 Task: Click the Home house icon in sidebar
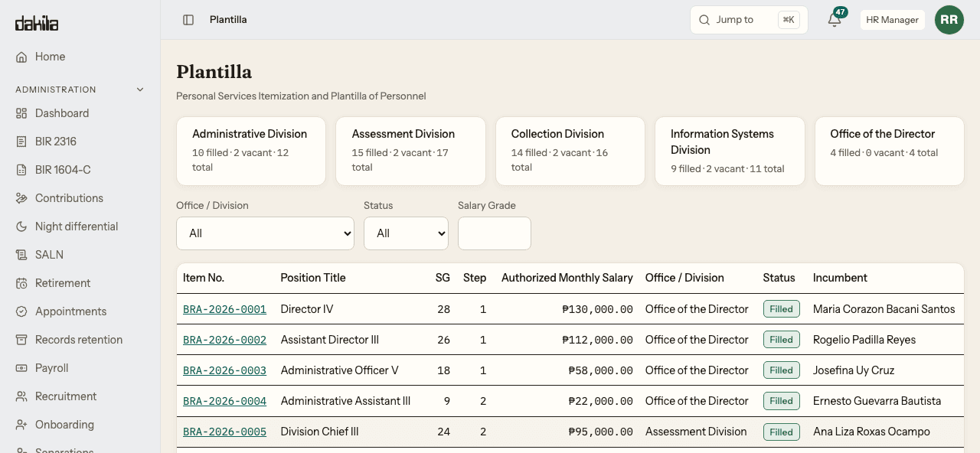point(21,57)
